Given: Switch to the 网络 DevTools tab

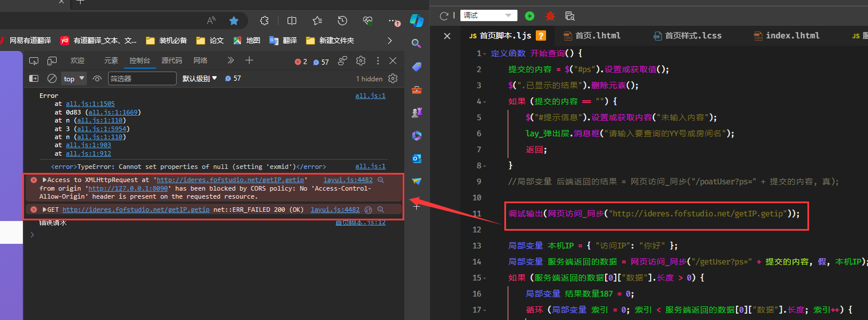Looking at the screenshot, I should coord(200,61).
